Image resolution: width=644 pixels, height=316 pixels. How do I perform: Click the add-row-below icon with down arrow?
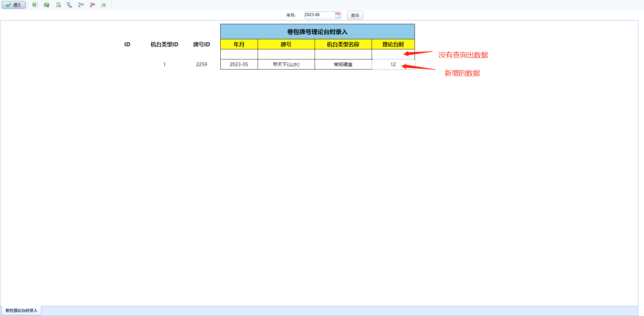[x=69, y=5]
